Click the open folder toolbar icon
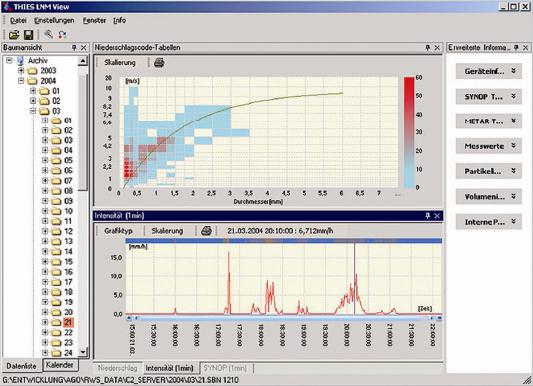The image size is (533, 386). click(14, 34)
